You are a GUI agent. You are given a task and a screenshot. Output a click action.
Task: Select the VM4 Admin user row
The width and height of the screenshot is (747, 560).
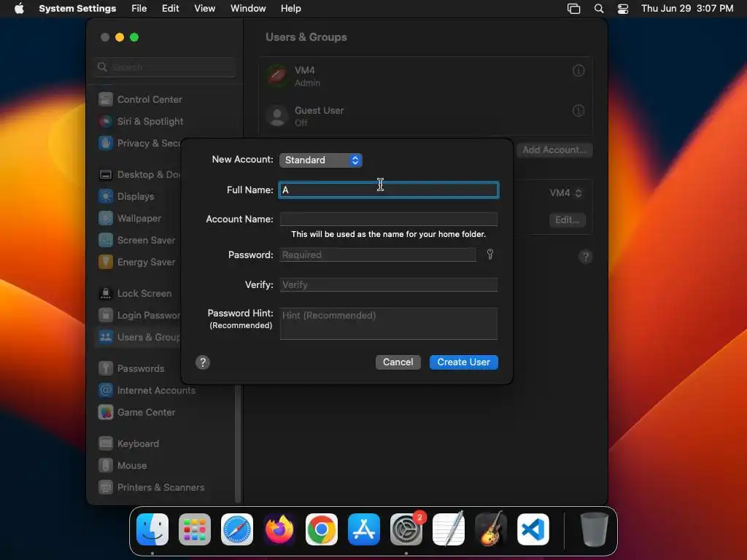(425, 76)
